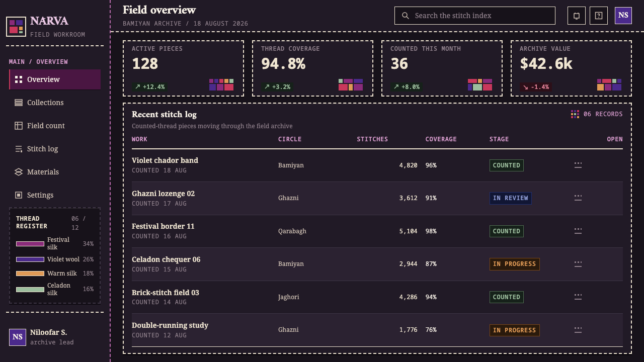Click the IN REVIEW stage badge
Screen dimensions: 644x362
pos(511,198)
